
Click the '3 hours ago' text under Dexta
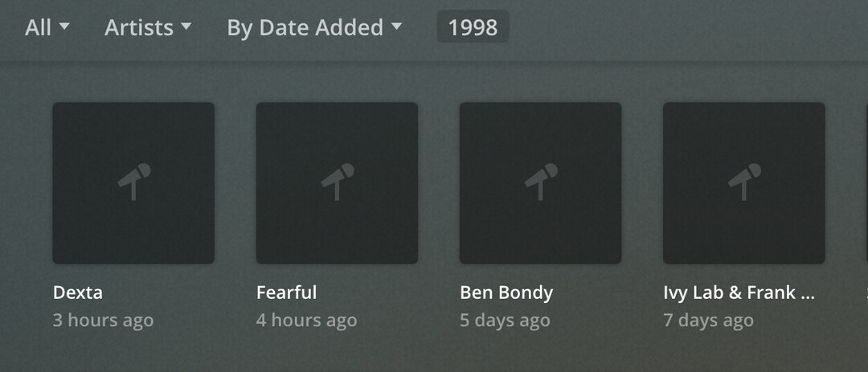point(103,321)
